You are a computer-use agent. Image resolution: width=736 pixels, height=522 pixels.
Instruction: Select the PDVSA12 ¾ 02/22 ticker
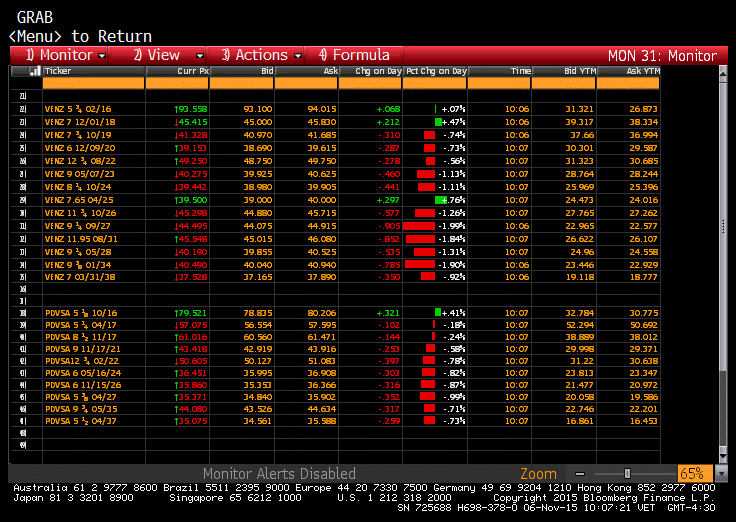click(x=82, y=361)
